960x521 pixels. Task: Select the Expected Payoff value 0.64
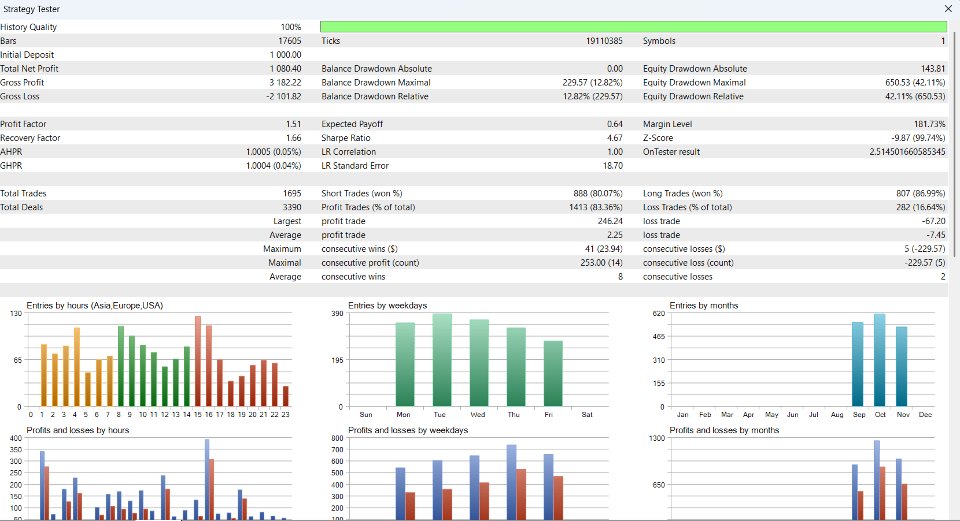pos(615,124)
